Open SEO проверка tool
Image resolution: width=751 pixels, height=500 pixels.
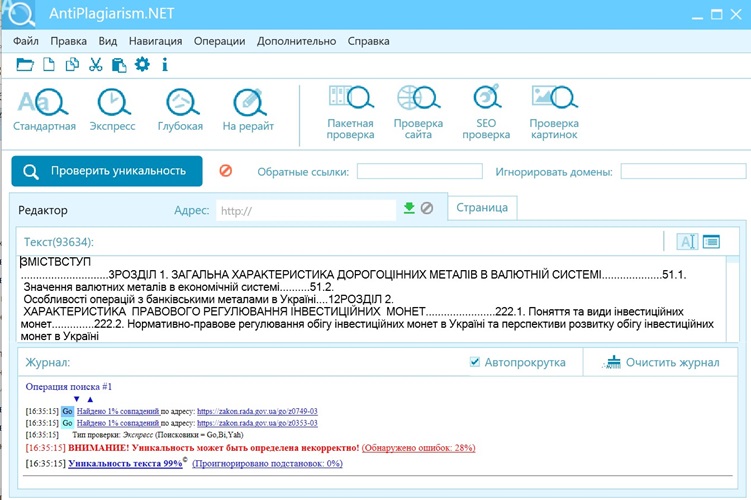(x=486, y=113)
